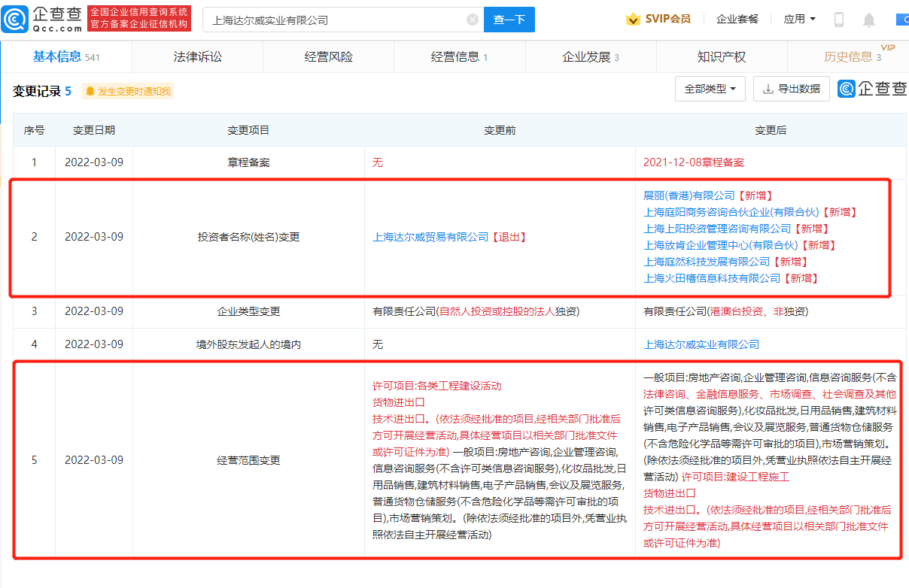The height and width of the screenshot is (588, 909).
Task: Select the 章程备案 cell in row 1
Action: [248, 162]
